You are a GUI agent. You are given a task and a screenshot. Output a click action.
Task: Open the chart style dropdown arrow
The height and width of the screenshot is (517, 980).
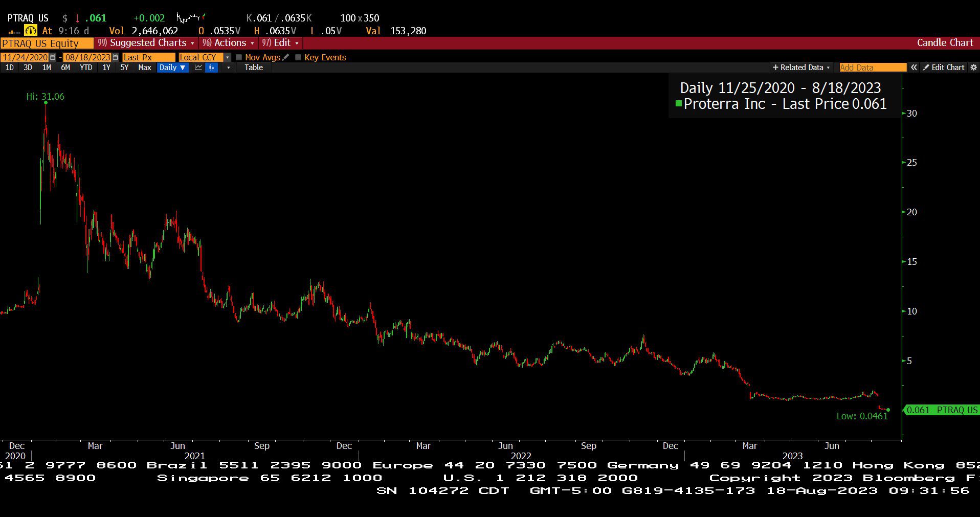tap(228, 68)
